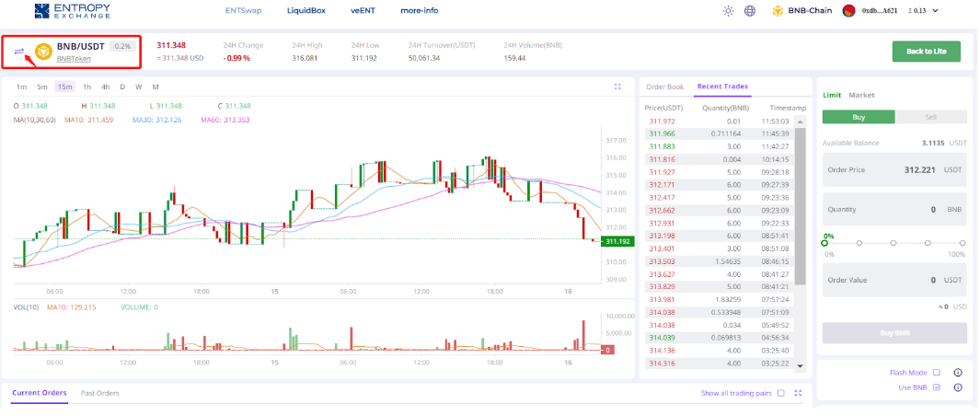Click the VOL(10) indicator label
Screen dimensions: 980x416
pyautogui.click(x=27, y=307)
